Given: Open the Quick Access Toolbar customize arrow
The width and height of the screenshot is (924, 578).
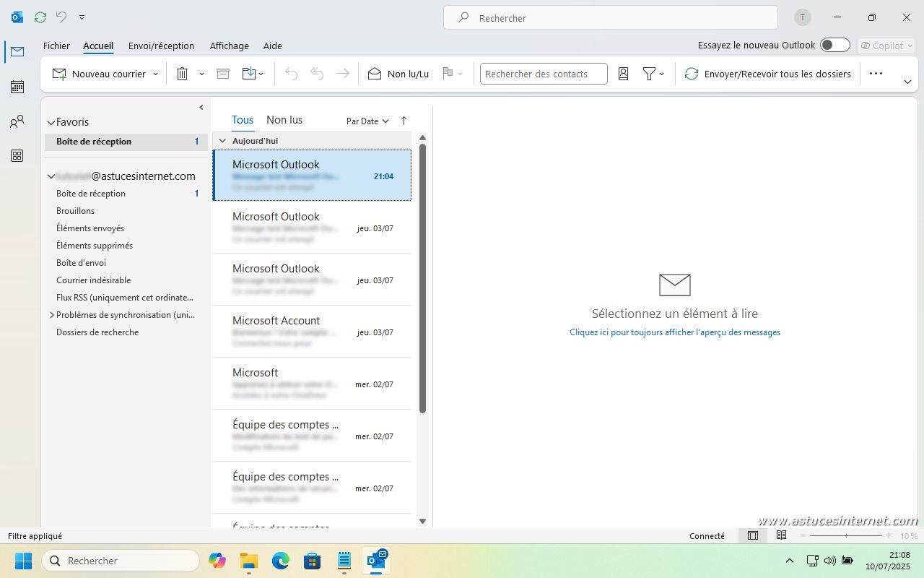Looking at the screenshot, I should (82, 17).
